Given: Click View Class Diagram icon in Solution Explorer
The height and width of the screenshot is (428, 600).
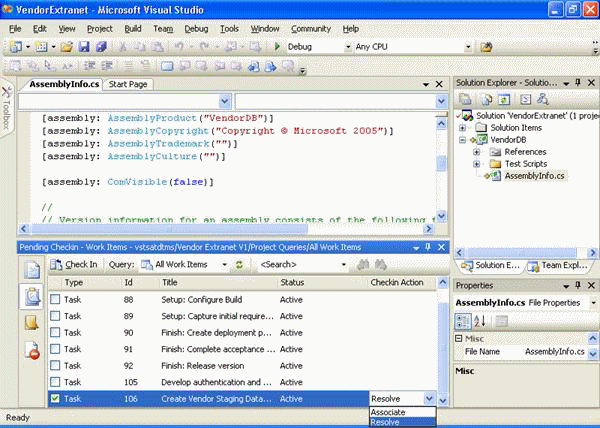Looking at the screenshot, I should click(x=543, y=99).
